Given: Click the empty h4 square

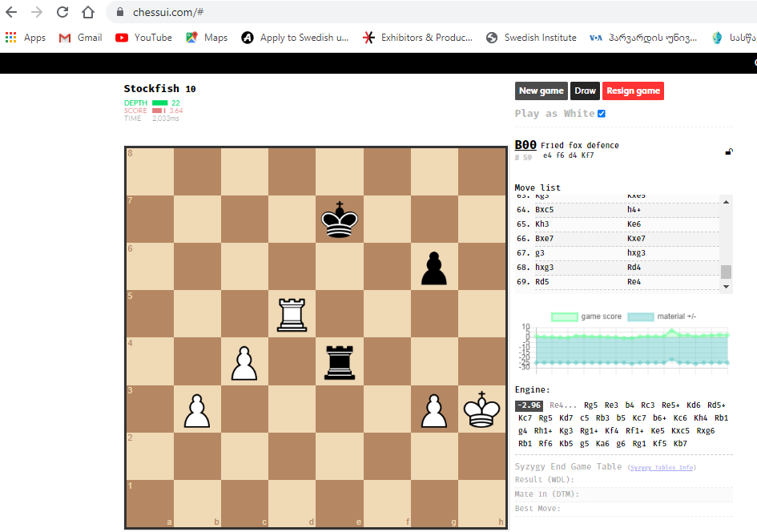Looking at the screenshot, I should [x=481, y=362].
